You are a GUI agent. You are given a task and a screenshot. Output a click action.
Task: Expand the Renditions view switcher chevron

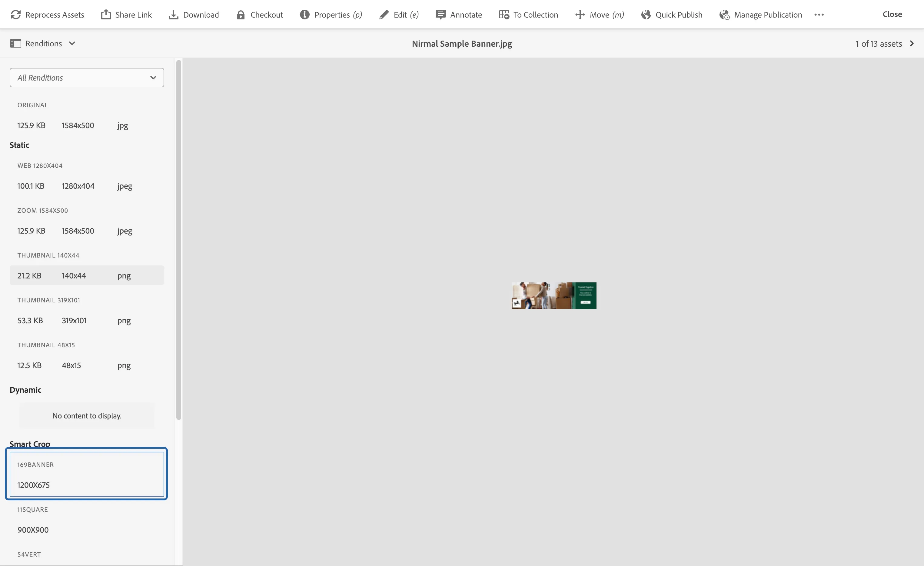click(x=72, y=44)
